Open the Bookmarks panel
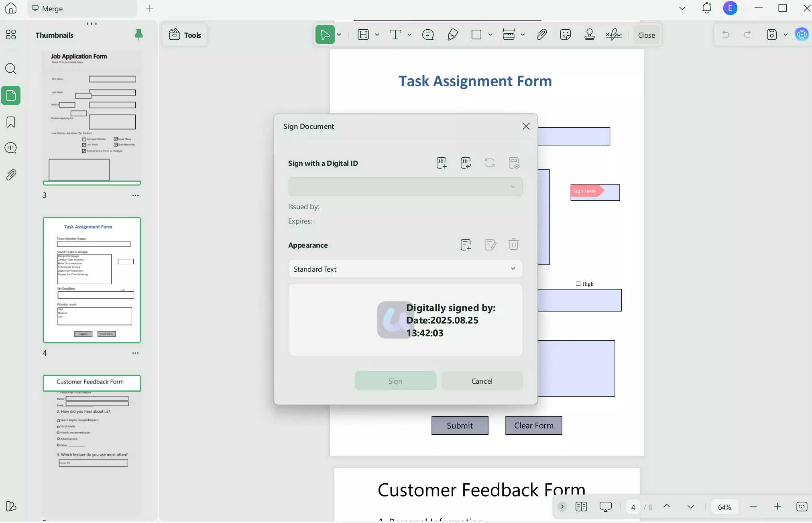Image resolution: width=812 pixels, height=523 pixels. click(11, 122)
